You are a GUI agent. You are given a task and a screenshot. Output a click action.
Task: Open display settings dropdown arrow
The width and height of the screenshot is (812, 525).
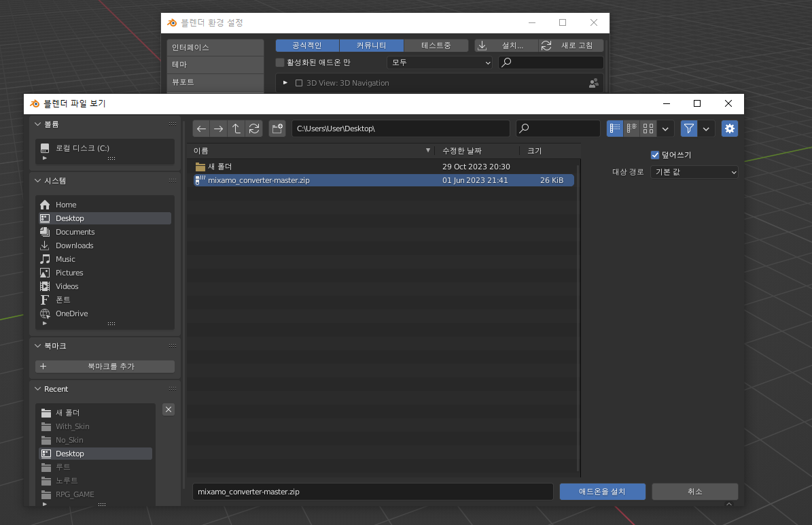(665, 129)
